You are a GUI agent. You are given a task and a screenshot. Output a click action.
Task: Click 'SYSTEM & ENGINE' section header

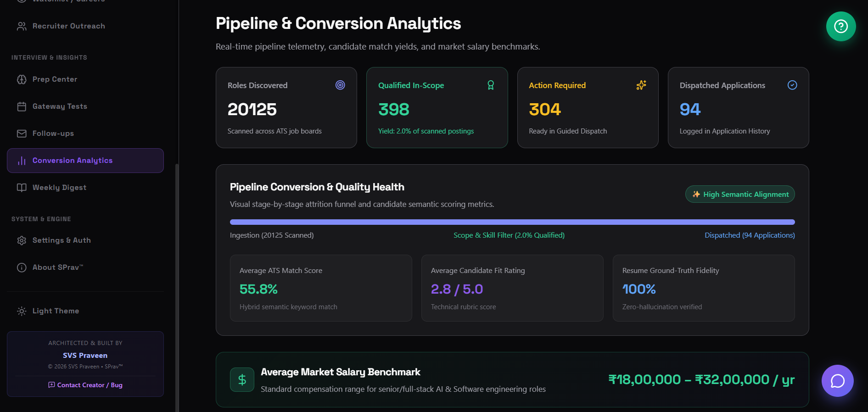point(41,219)
